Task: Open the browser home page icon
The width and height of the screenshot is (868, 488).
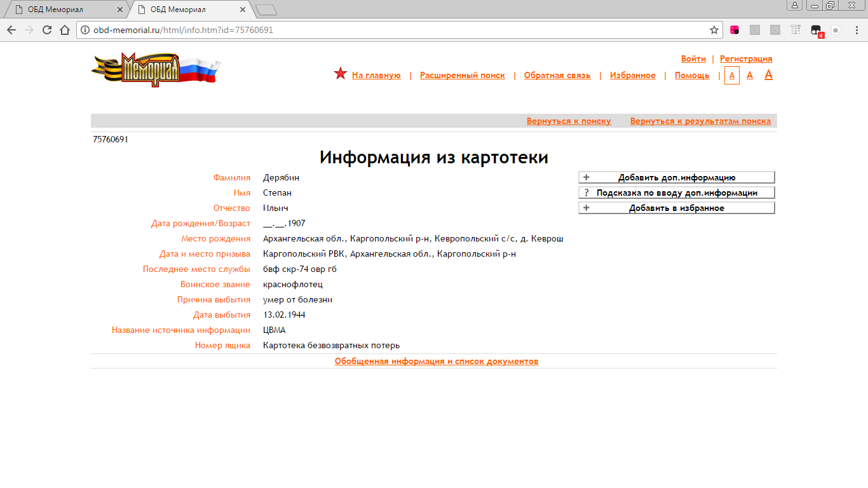Action: tap(65, 30)
